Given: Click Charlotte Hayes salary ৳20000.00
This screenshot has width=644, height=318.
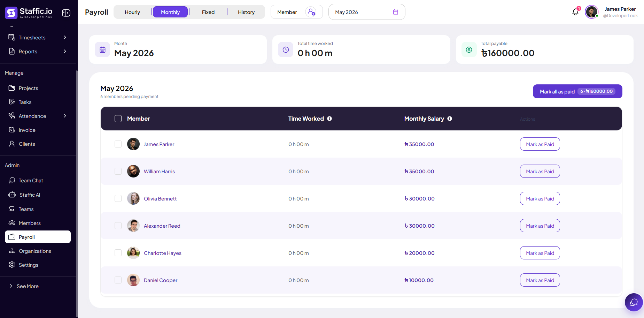Looking at the screenshot, I should pos(419,253).
